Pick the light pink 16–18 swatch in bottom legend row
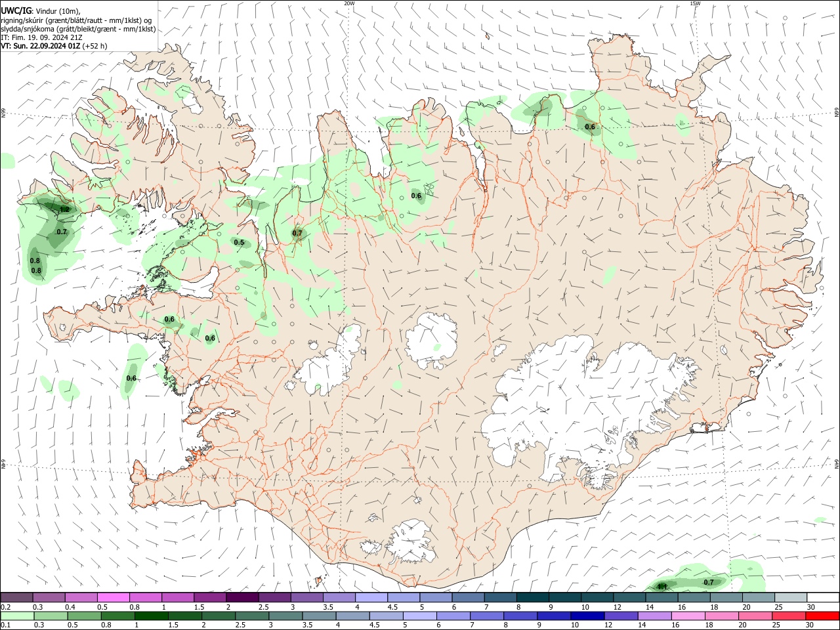The image size is (840, 630). (688, 616)
